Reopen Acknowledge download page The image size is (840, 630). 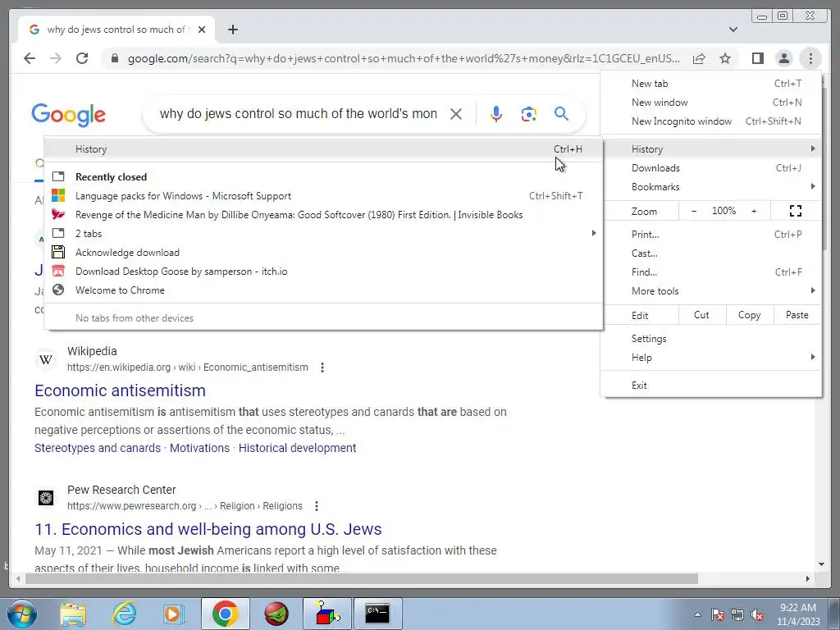pyautogui.click(x=323, y=253)
